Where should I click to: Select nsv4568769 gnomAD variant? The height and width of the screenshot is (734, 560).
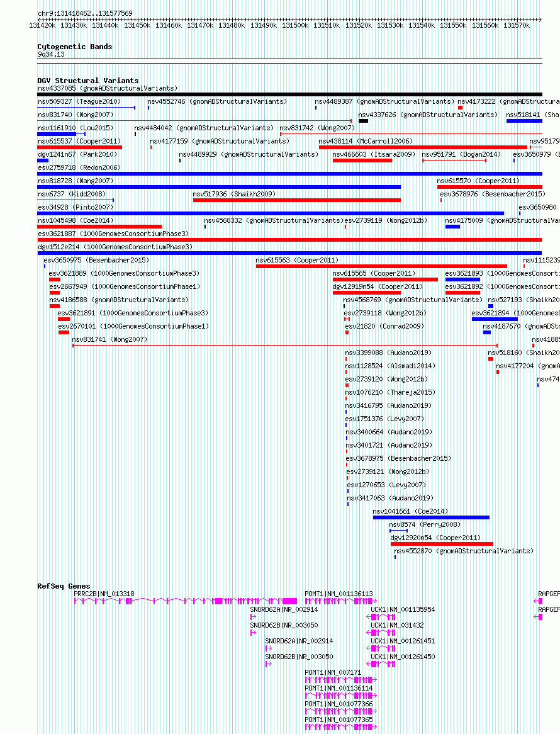(413, 300)
